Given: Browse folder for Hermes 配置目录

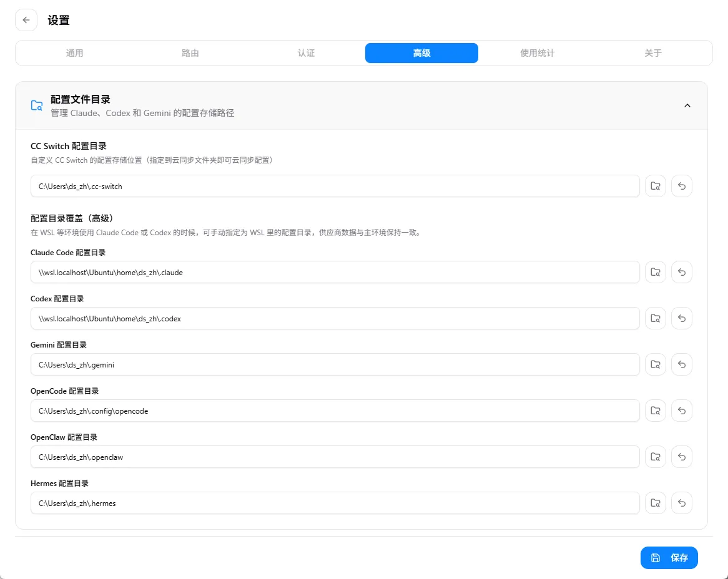Looking at the screenshot, I should point(656,503).
